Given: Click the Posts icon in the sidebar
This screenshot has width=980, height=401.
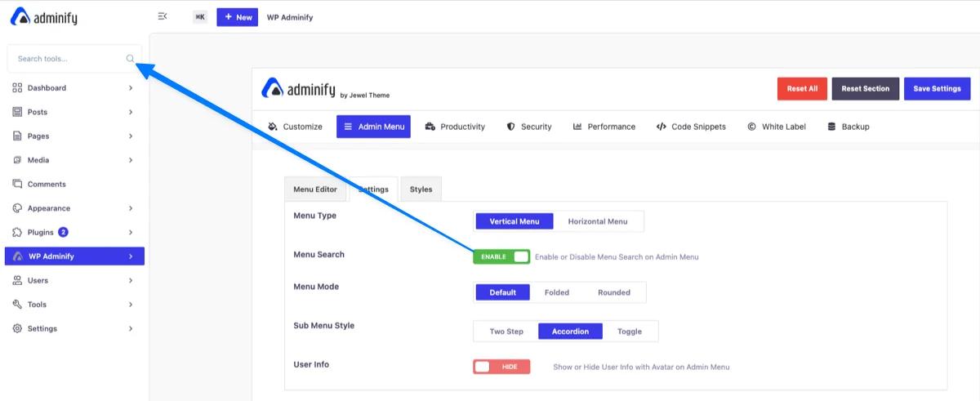Looking at the screenshot, I should tap(17, 112).
